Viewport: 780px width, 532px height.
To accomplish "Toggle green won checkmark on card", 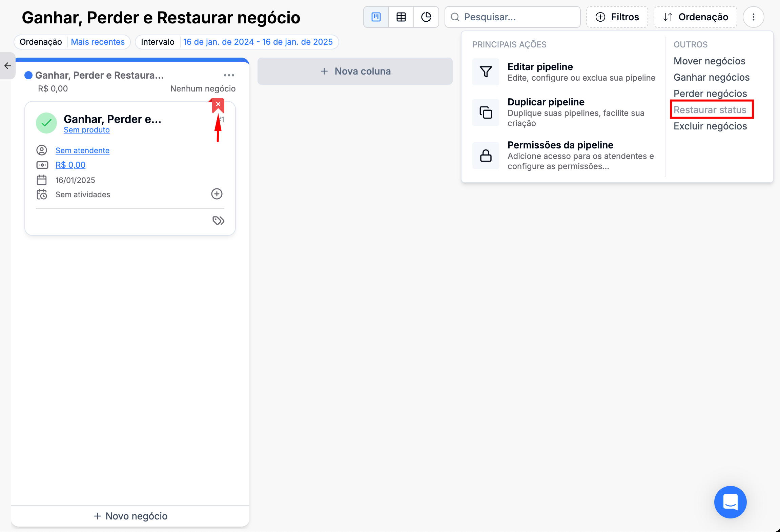I will click(x=46, y=123).
